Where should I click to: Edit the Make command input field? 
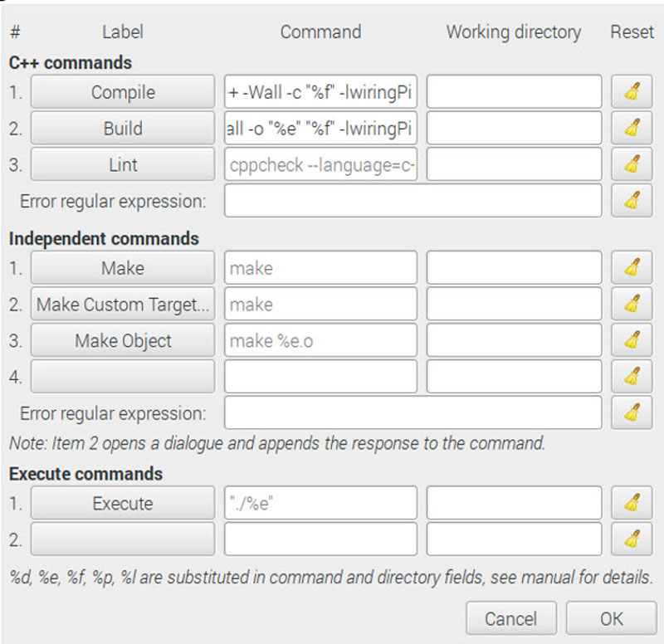pyautogui.click(x=322, y=267)
